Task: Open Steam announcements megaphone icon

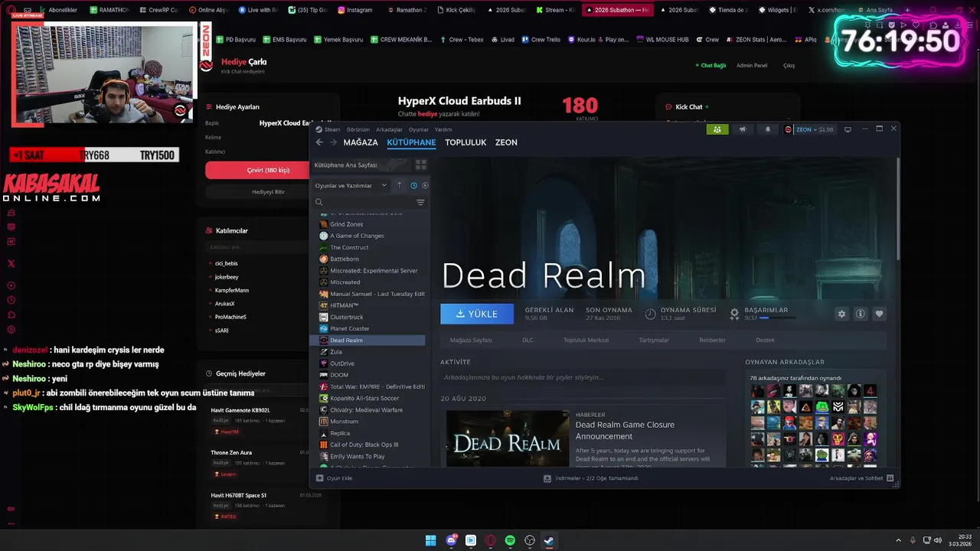Action: [x=742, y=129]
